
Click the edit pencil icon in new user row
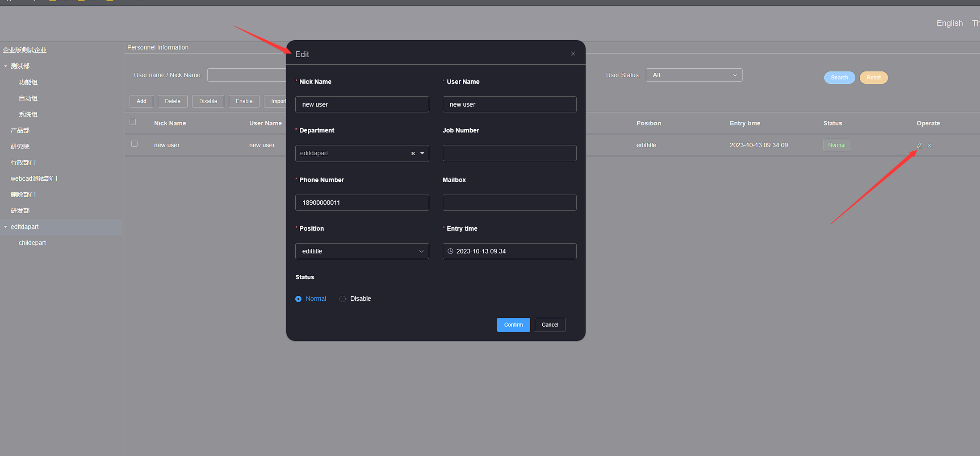pyautogui.click(x=919, y=145)
